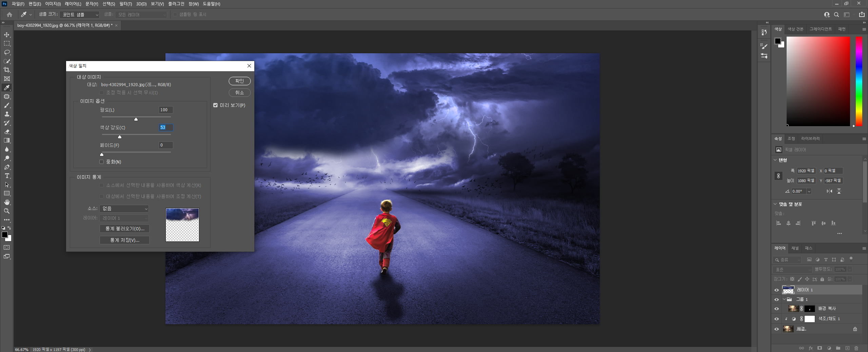Select the Frame tool
Screen dimensions: 868x352
pyautogui.click(x=7, y=79)
